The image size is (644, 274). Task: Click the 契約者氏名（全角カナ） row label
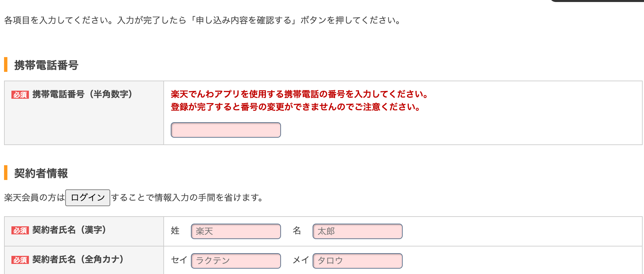click(78, 260)
